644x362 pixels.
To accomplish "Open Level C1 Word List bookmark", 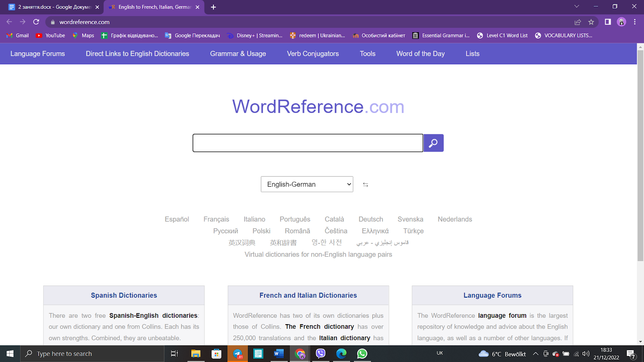I will 502,35.
